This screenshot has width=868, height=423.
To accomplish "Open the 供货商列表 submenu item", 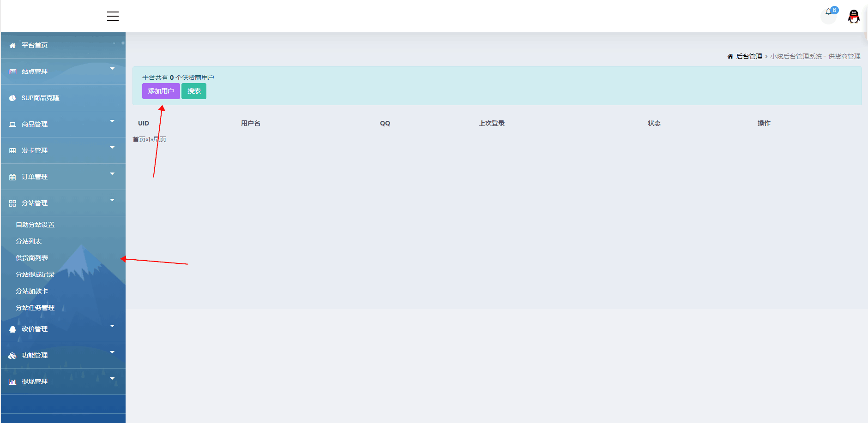I will 32,258.
